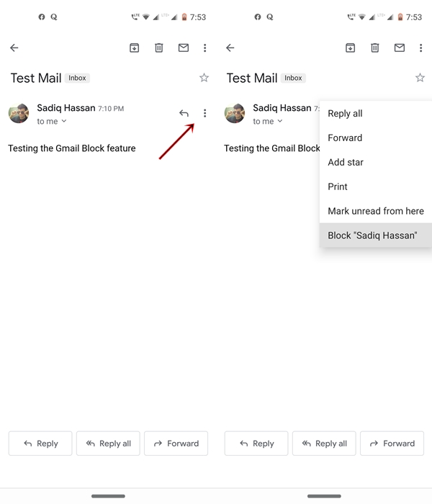The width and height of the screenshot is (432, 504).
Task: Tap Wi-Fi icon in left status bar
Action: point(146,17)
